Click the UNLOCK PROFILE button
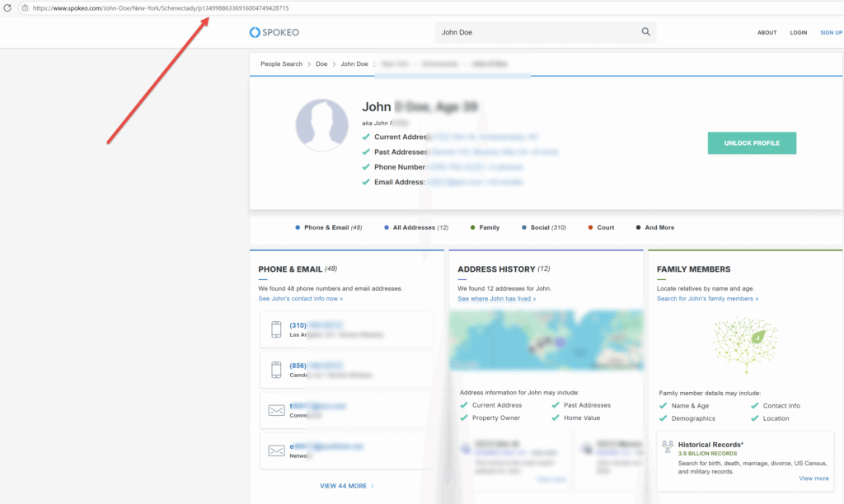Screen dimensions: 844x504 pyautogui.click(x=752, y=143)
